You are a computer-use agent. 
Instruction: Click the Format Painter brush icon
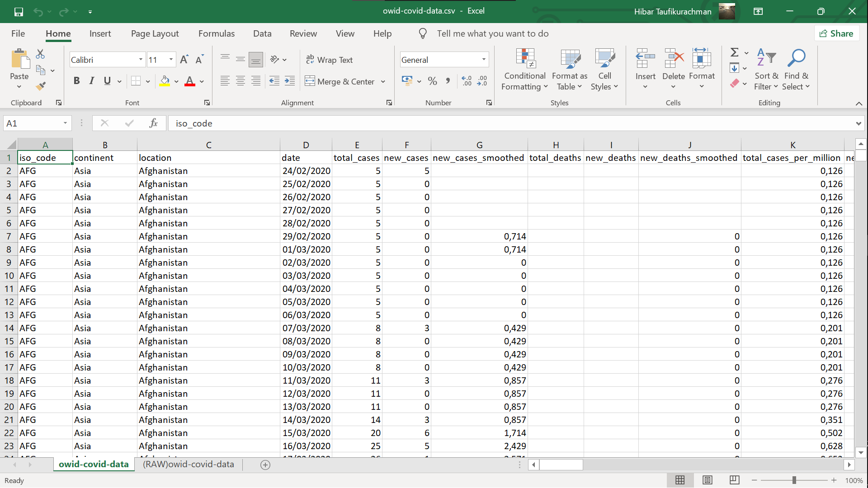pos(41,86)
